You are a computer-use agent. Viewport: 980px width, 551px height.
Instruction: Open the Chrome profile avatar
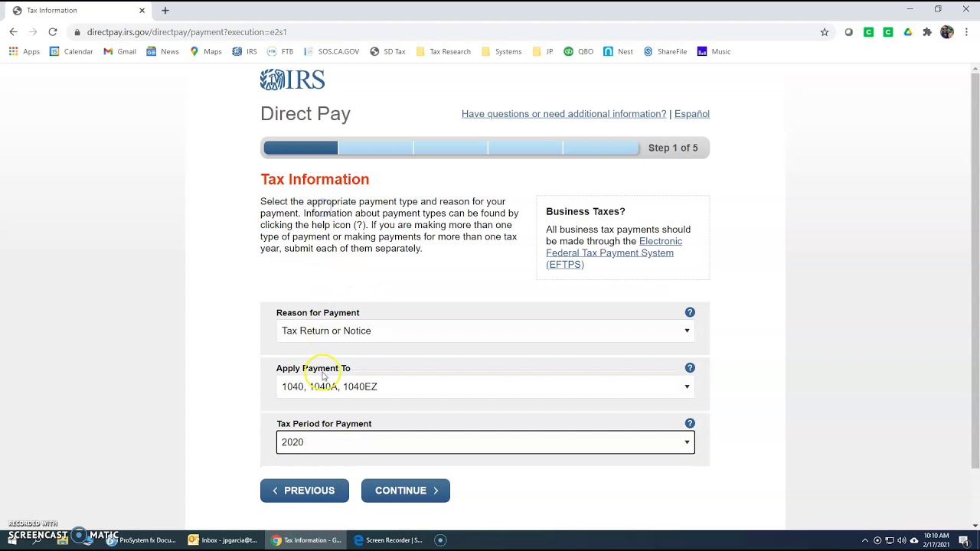tap(947, 32)
